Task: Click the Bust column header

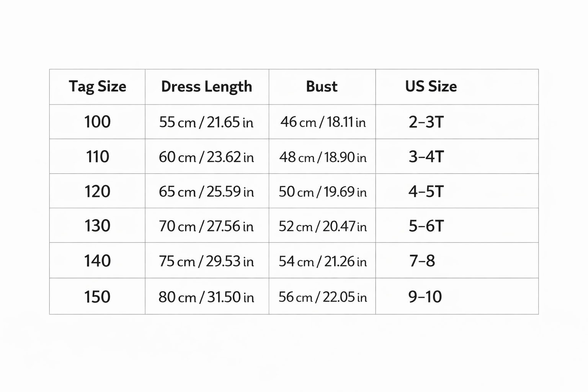Action: coord(322,87)
